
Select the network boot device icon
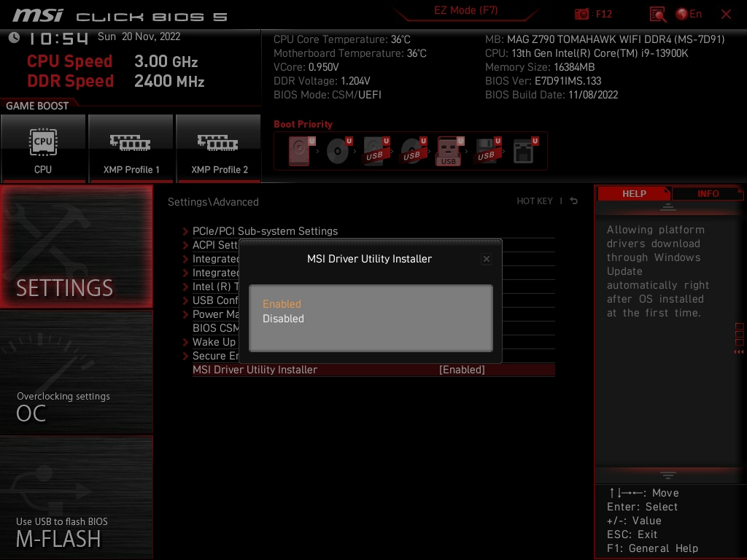(525, 151)
